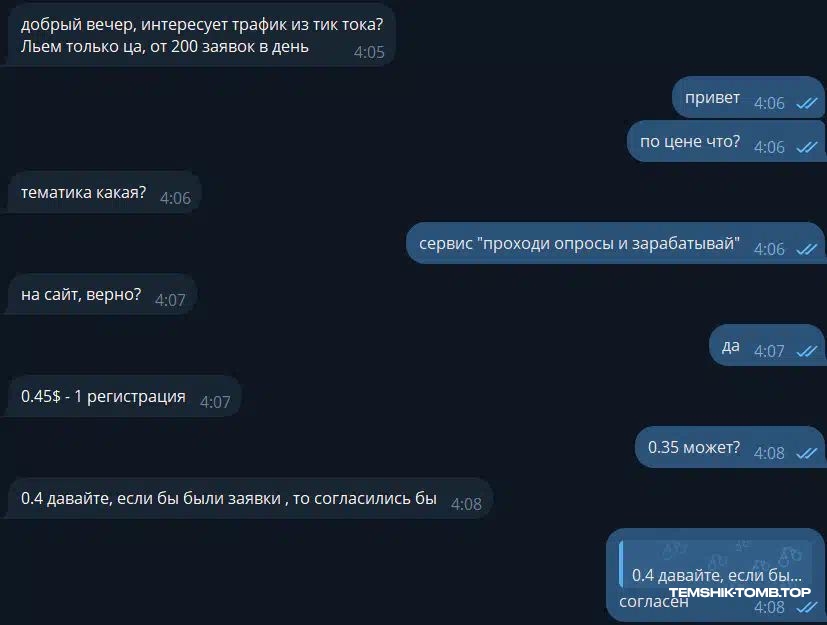
Task: Open quoted reply "0.4 давайте, если бы..."
Action: point(717,563)
